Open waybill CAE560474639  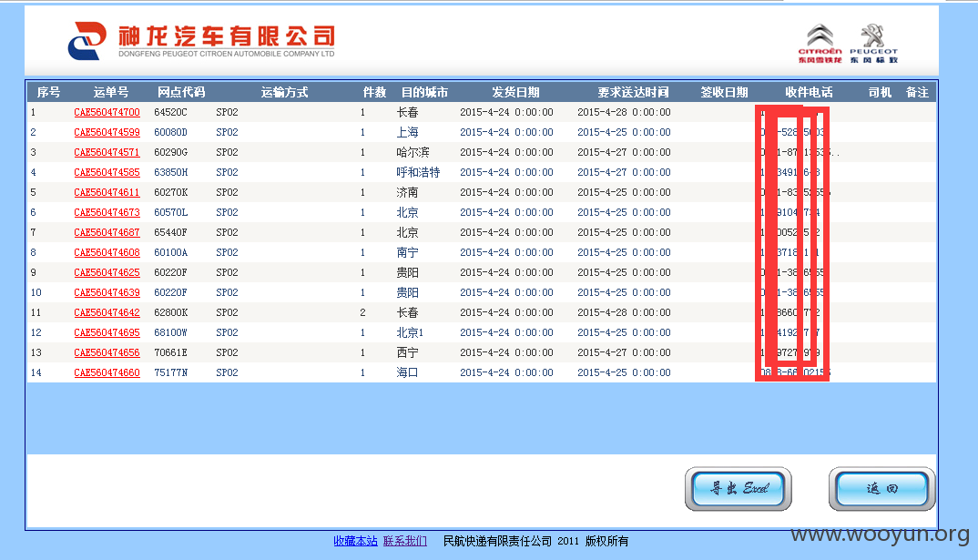tap(107, 292)
